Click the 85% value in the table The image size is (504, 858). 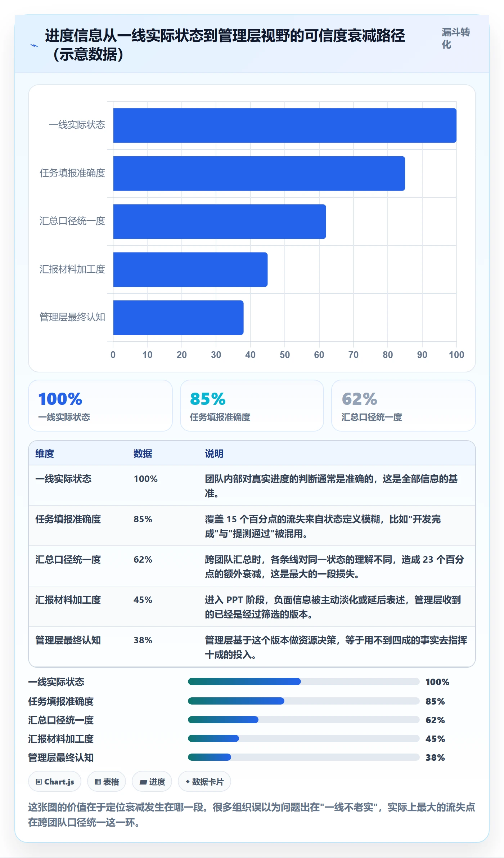tap(143, 519)
